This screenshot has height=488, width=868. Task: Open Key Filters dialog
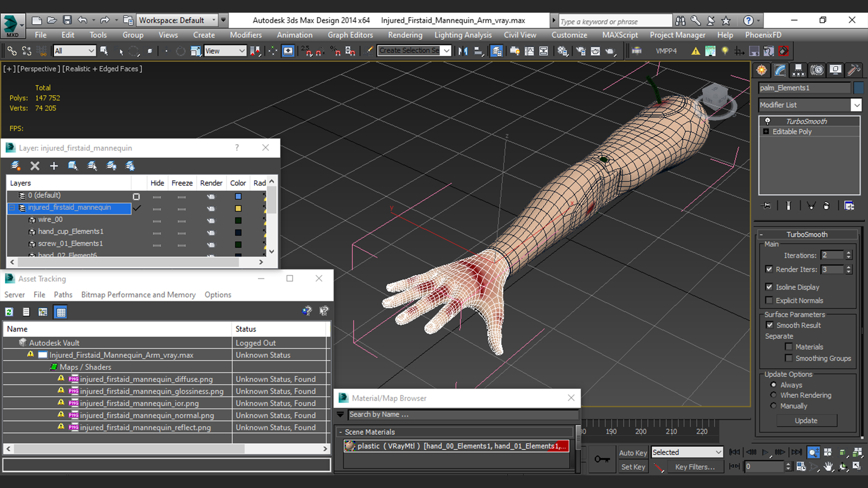click(695, 467)
